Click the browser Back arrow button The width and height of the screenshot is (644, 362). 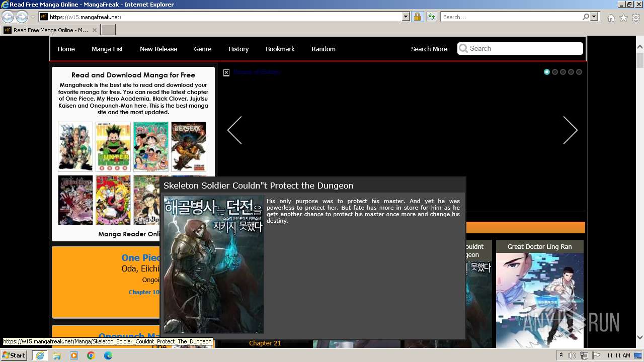8,17
